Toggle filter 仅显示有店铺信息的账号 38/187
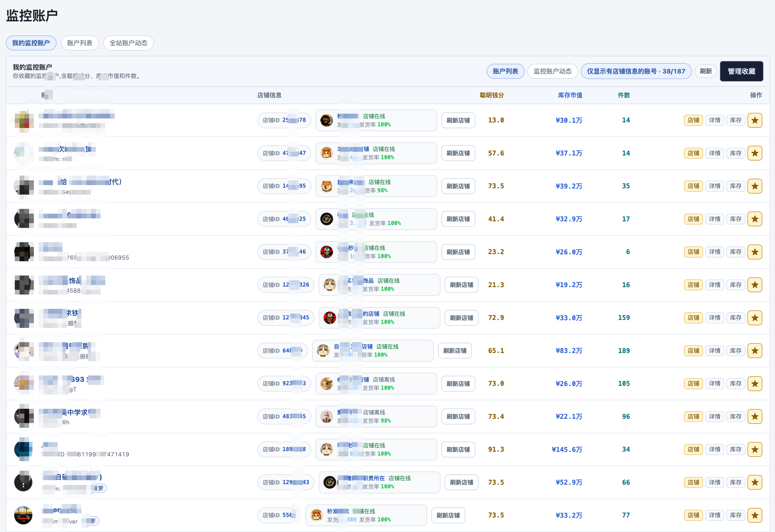The width and height of the screenshot is (775, 532). (636, 71)
